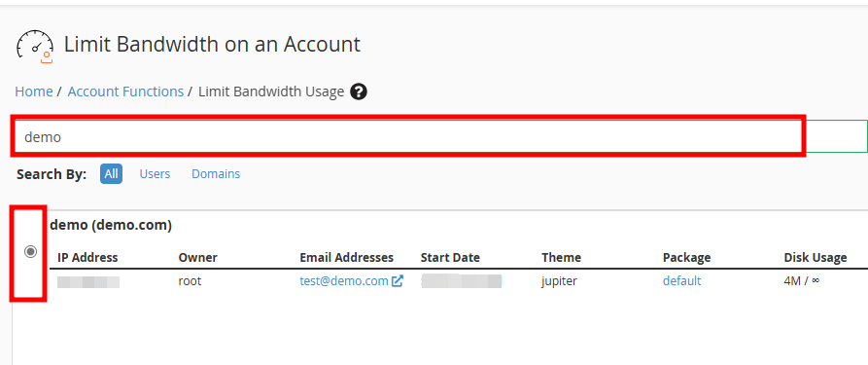Image resolution: width=868 pixels, height=365 pixels.
Task: Click the IP Address column header
Action: 87,257
